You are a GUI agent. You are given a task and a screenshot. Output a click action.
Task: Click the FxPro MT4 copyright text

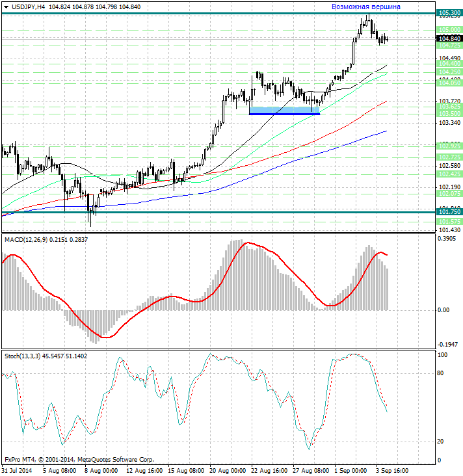[79, 460]
